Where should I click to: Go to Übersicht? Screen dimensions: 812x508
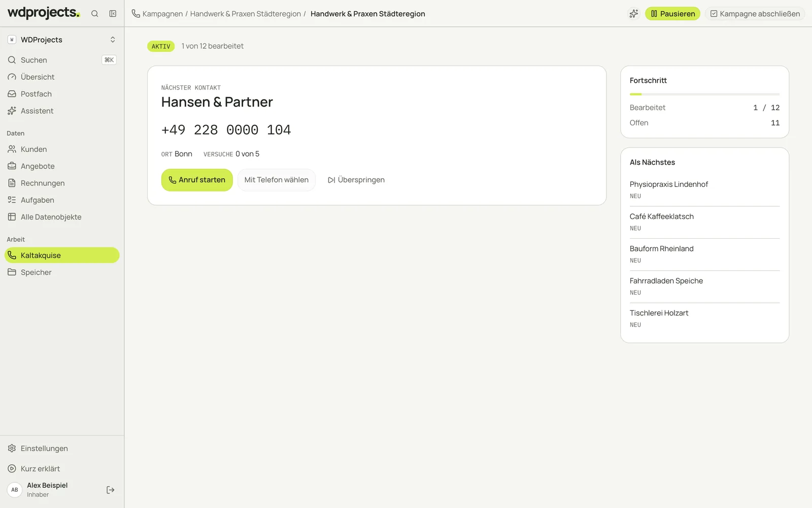click(x=62, y=77)
